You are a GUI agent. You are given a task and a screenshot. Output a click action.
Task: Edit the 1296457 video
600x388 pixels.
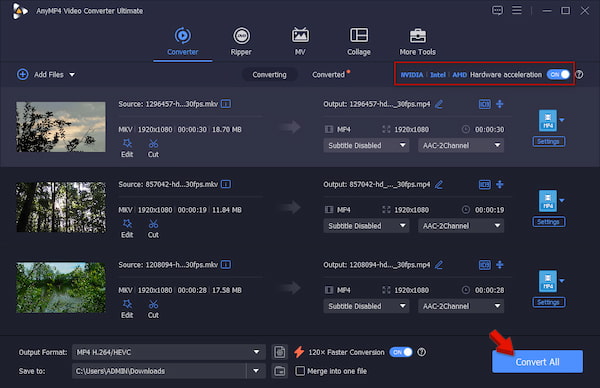click(x=127, y=148)
